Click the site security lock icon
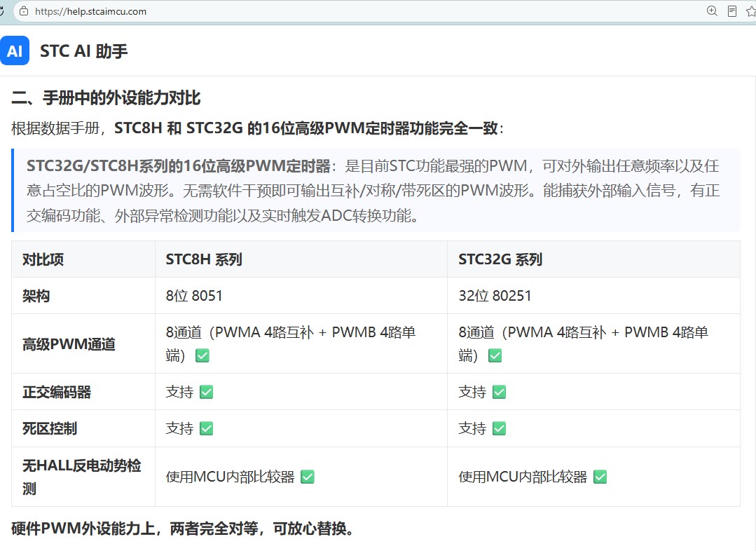 point(24,11)
